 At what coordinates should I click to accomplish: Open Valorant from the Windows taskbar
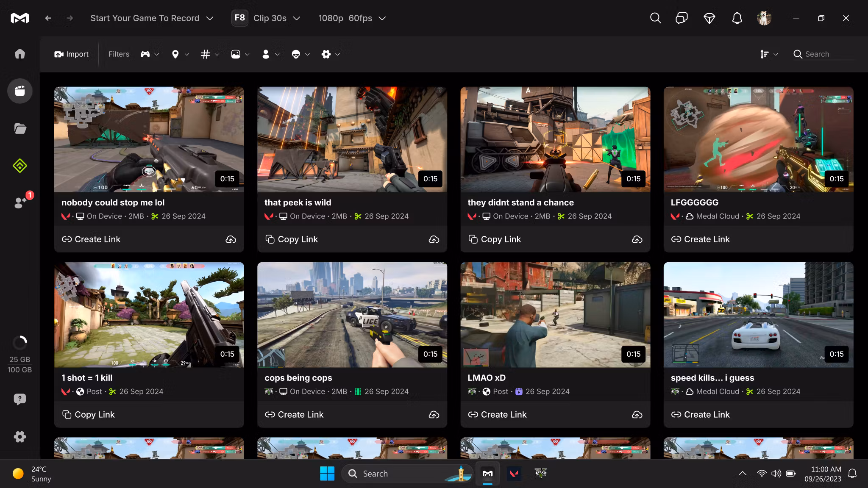[514, 474]
